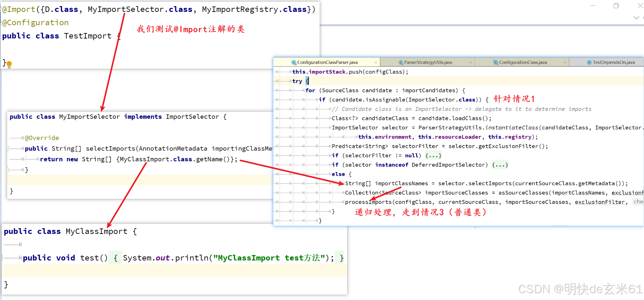This screenshot has height=300, width=644.
Task: Click the @Override annotation
Action: coord(42,138)
